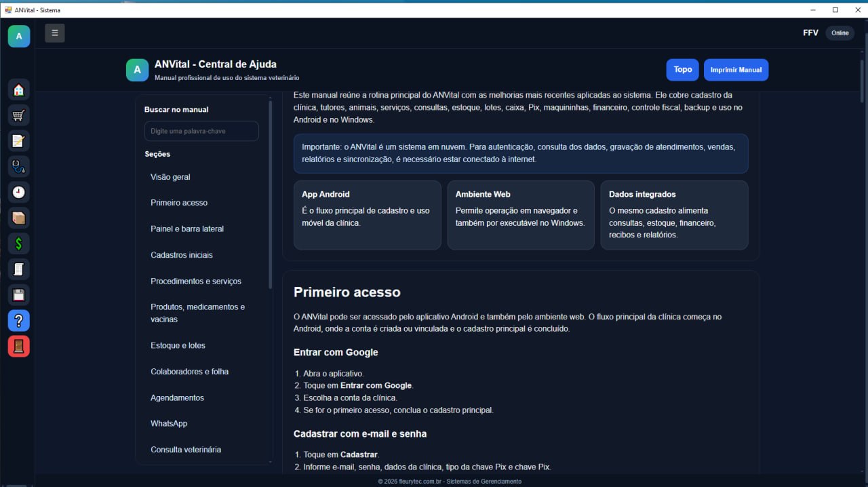Screen dimensions: 868x487
Task: Open the shopping cart sales icon
Action: [x=18, y=115]
